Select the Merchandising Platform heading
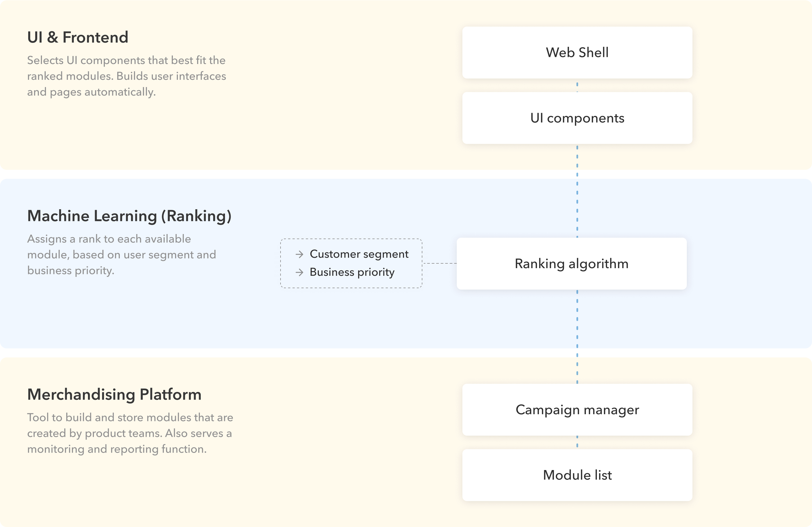Viewport: 812px width, 527px height. click(x=114, y=394)
